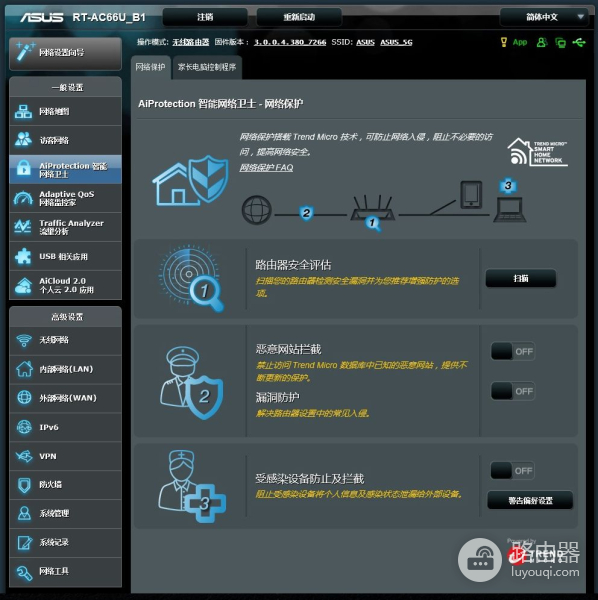Click the LAN house icon

[x=24, y=369]
